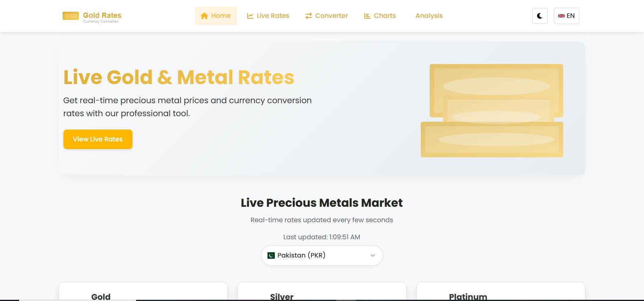This screenshot has height=301, width=644.
Task: Select the Silver rate card
Action: click(x=322, y=292)
